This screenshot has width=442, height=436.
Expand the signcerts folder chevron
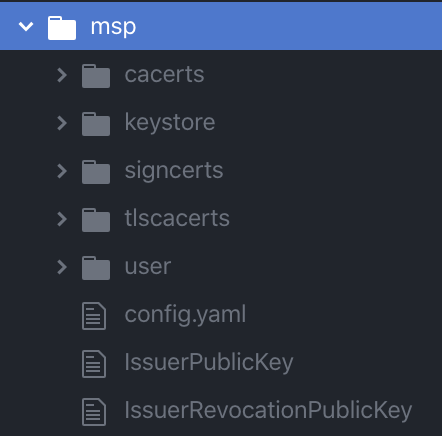click(x=62, y=171)
